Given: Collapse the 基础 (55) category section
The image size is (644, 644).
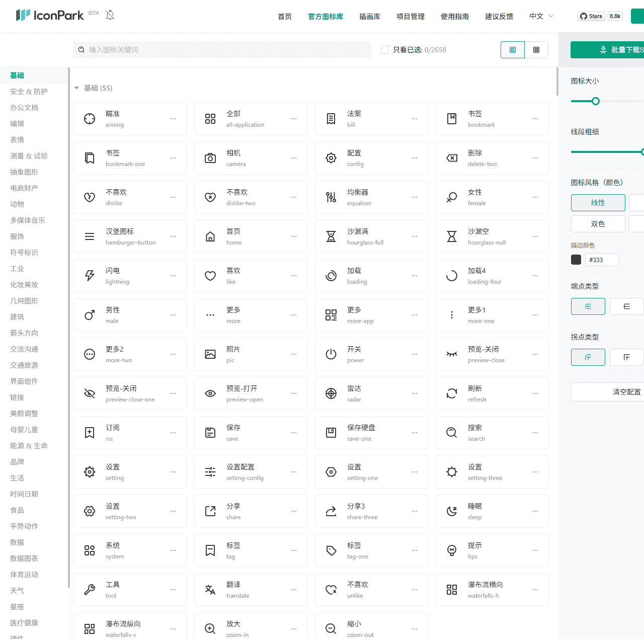Looking at the screenshot, I should click(x=76, y=88).
